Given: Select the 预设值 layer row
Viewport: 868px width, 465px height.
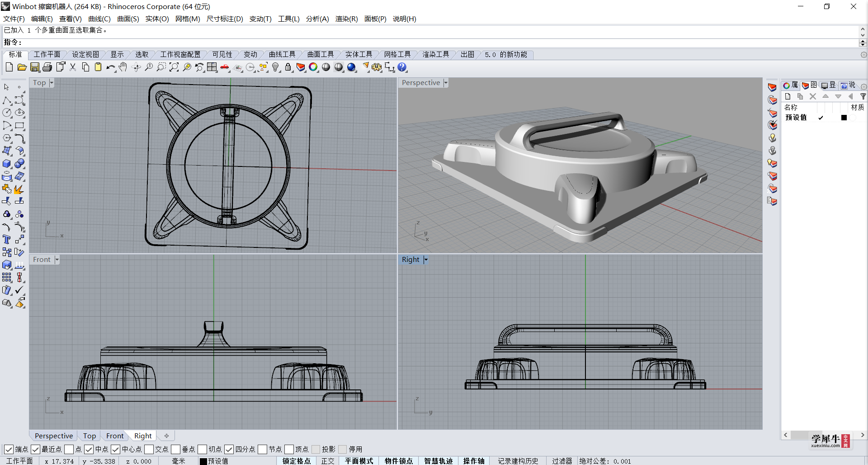Looking at the screenshot, I should 823,118.
